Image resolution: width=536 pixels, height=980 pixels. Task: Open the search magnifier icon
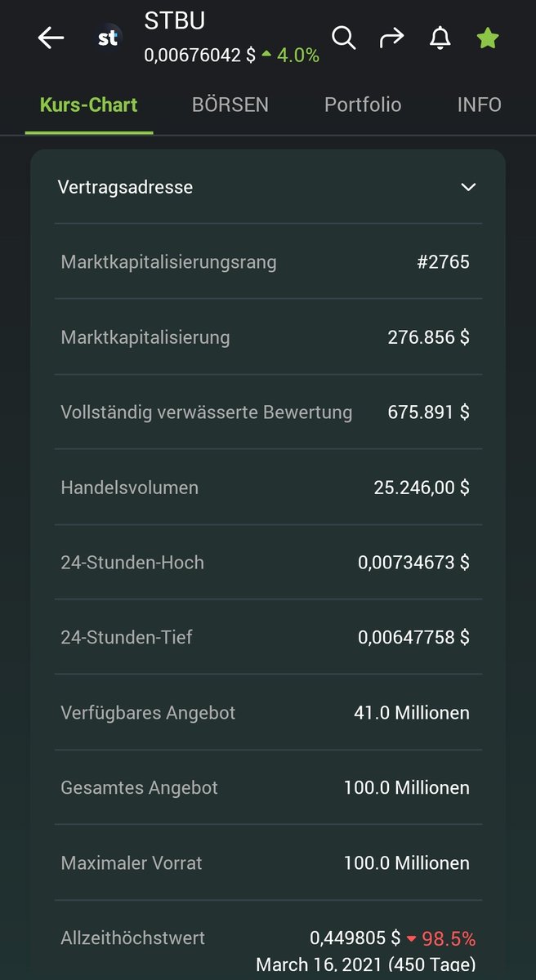click(x=344, y=38)
